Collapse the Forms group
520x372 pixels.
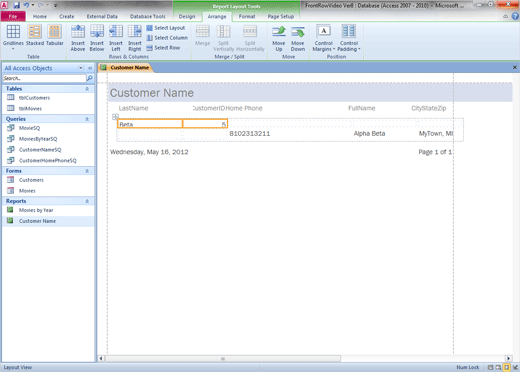pyautogui.click(x=87, y=171)
